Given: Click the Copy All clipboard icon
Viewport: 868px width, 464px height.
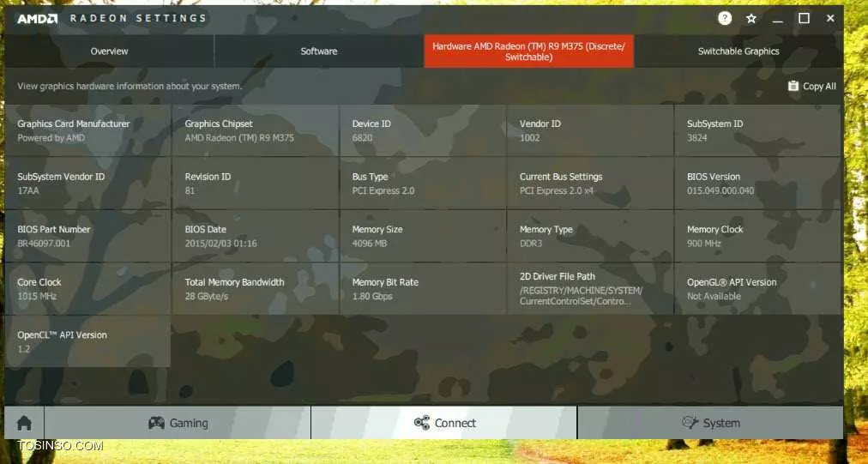Looking at the screenshot, I should (x=793, y=86).
